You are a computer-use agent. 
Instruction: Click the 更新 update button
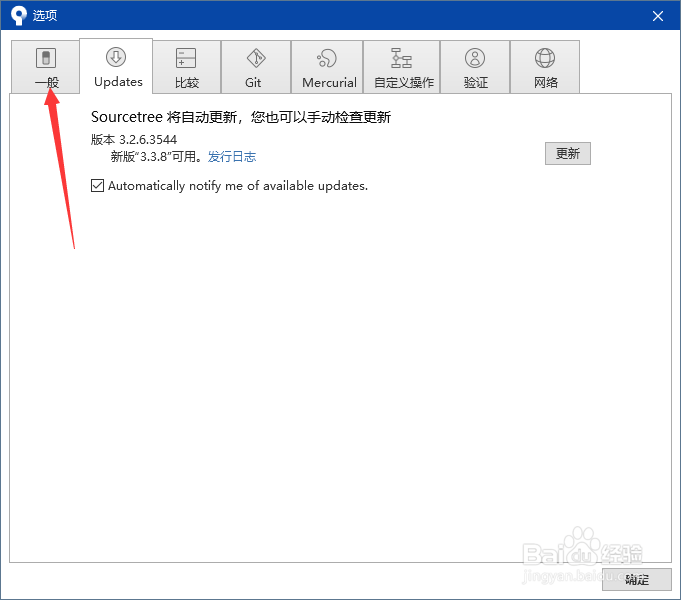568,153
